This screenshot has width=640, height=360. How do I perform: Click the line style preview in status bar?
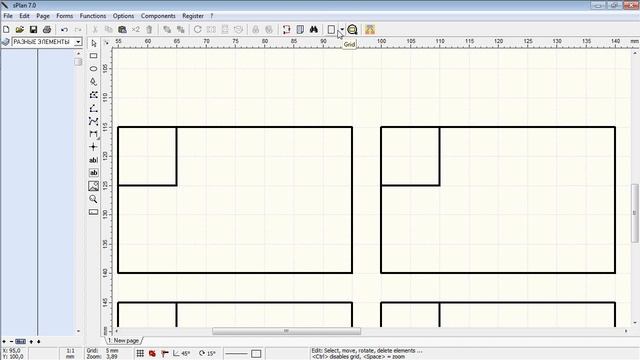[x=236, y=353]
